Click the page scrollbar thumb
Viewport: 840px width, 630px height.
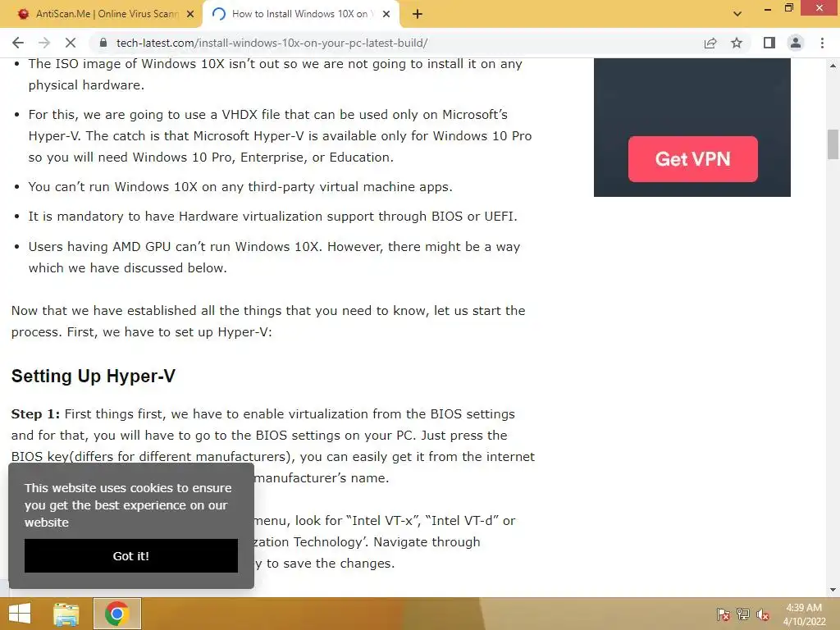(x=833, y=144)
